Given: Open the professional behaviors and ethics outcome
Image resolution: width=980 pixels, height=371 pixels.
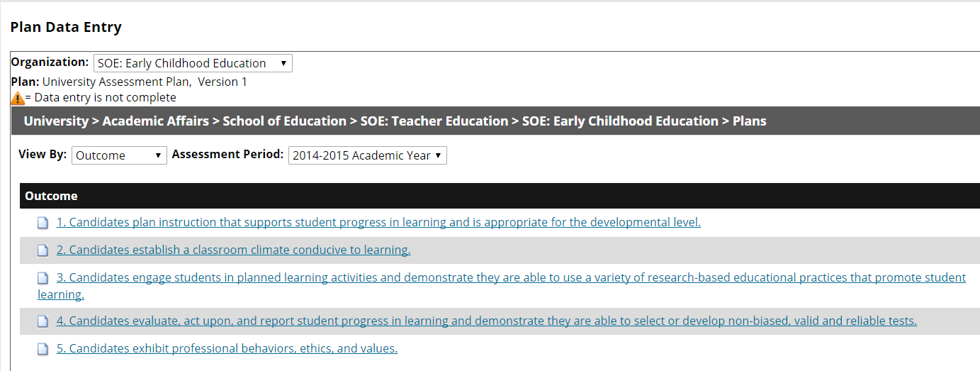Looking at the screenshot, I should pos(227,348).
